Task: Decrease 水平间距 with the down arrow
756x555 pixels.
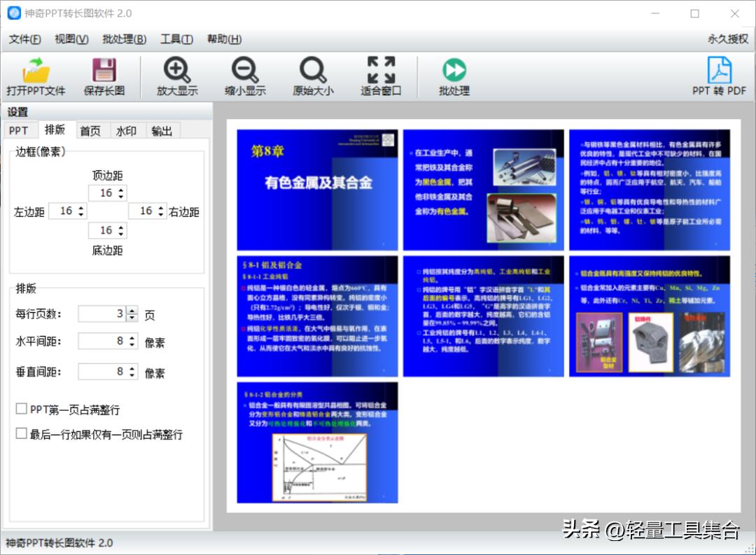Action: pos(132,345)
